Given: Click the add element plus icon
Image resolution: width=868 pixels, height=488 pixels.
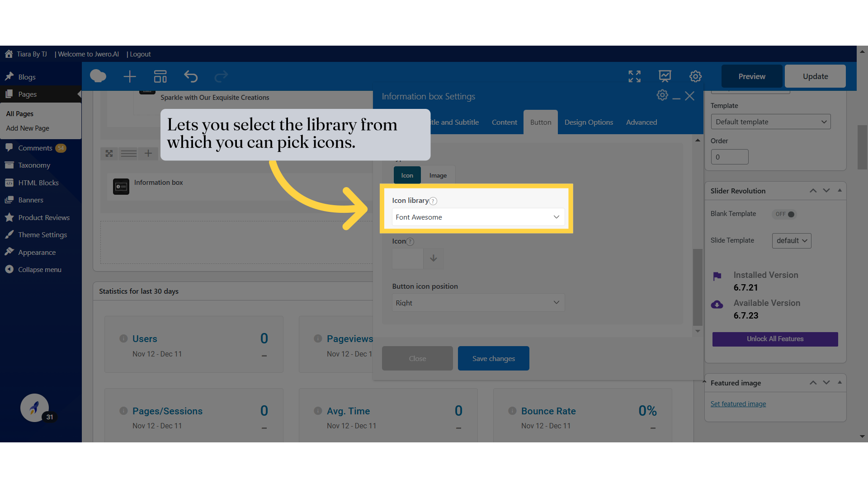Looking at the screenshot, I should tap(130, 76).
